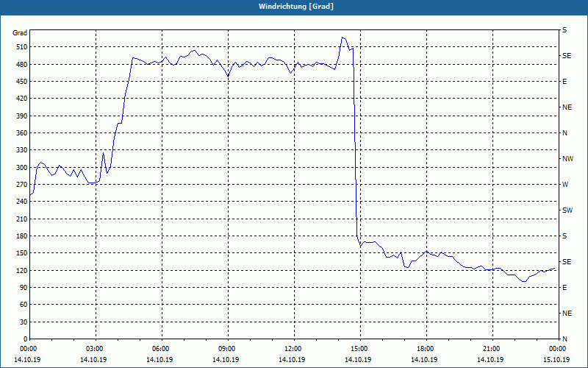588x368 pixels.
Task: Select the Grad unit label on the y-axis
Action: (x=20, y=33)
